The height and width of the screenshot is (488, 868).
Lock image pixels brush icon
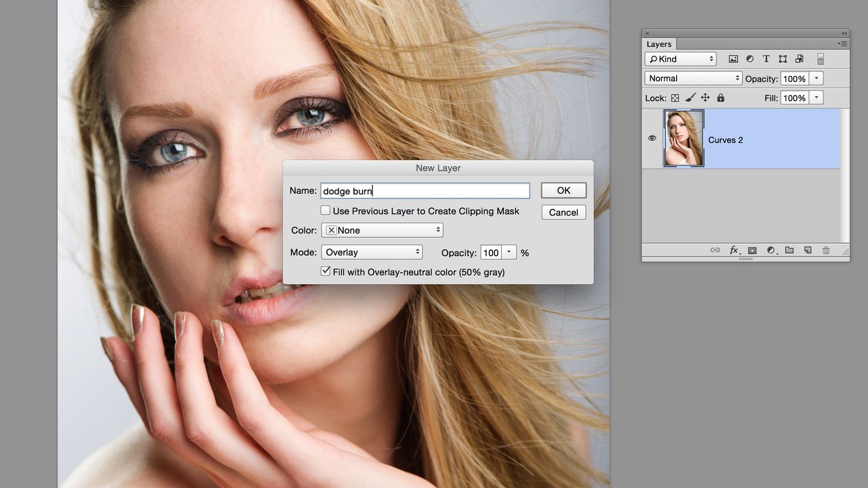click(x=690, y=98)
